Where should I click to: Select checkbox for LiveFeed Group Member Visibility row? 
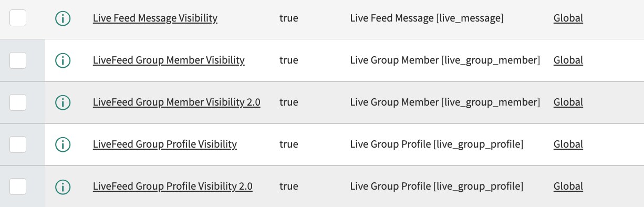(18, 60)
